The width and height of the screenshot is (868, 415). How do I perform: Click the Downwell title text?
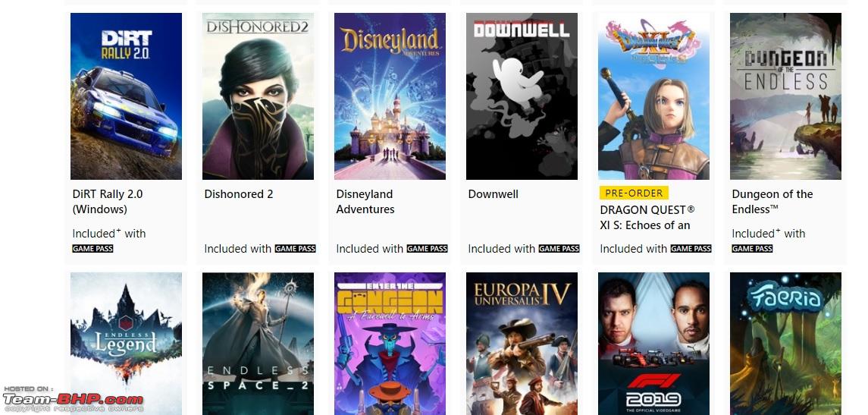(x=494, y=194)
